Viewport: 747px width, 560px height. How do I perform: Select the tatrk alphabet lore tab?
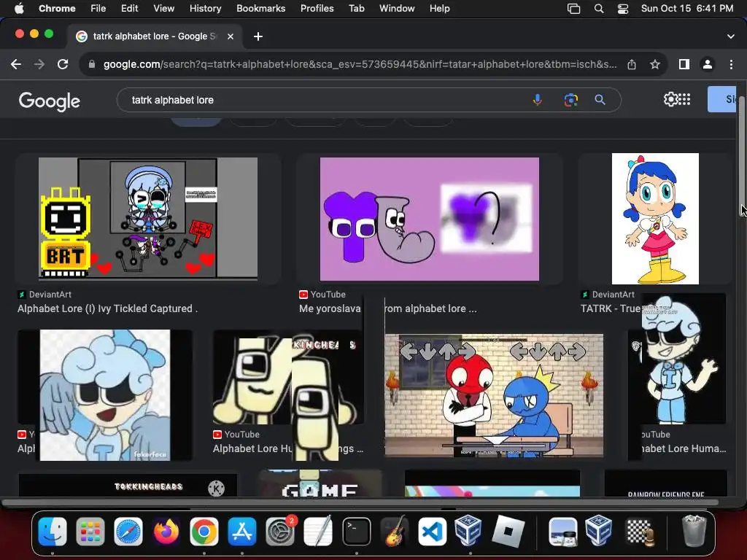pos(155,36)
